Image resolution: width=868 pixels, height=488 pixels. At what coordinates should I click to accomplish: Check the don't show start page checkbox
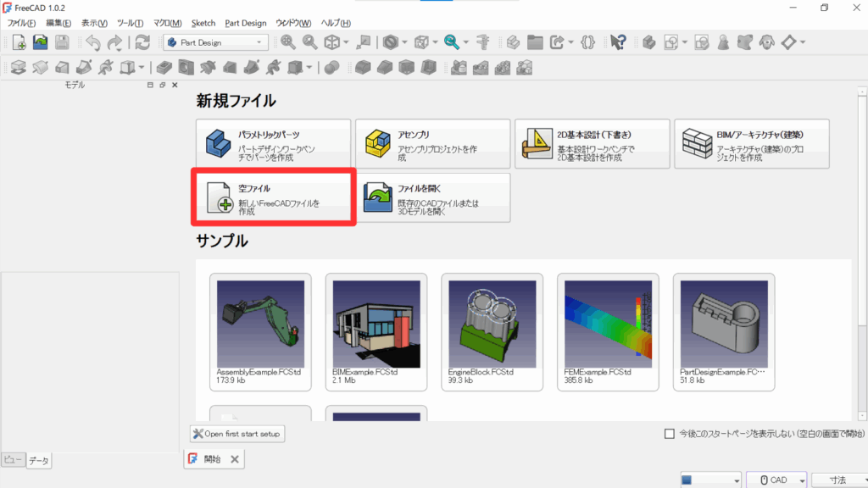click(670, 434)
